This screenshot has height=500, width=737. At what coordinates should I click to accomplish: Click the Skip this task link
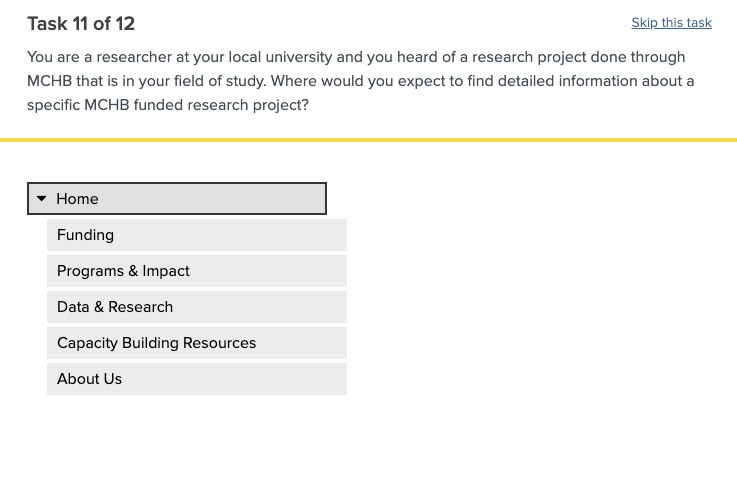coord(671,23)
